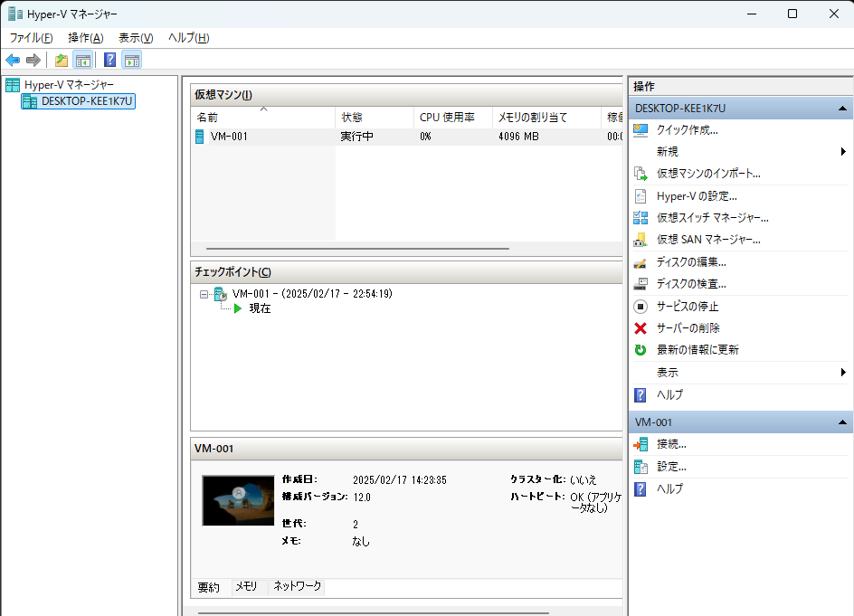Expand the 表示 submenu arrow in actions
The image size is (854, 616).
tap(843, 373)
